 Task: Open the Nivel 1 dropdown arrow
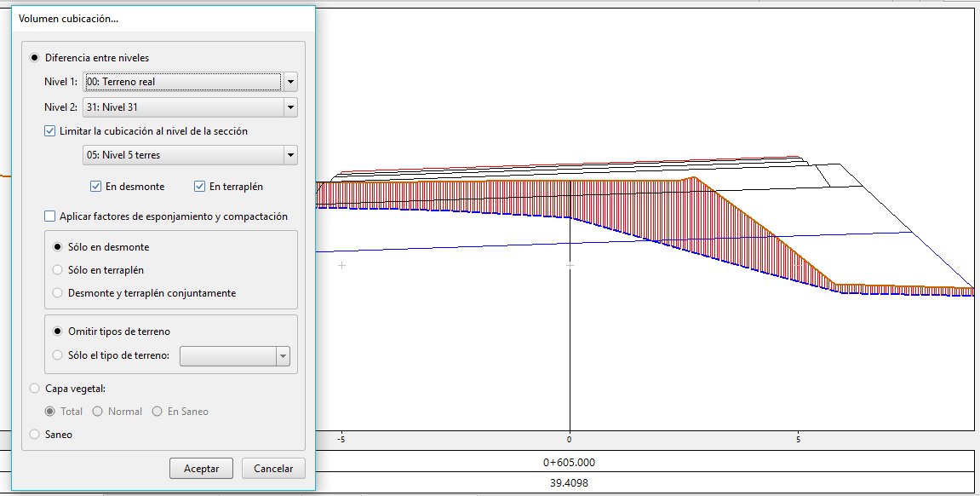(x=290, y=83)
